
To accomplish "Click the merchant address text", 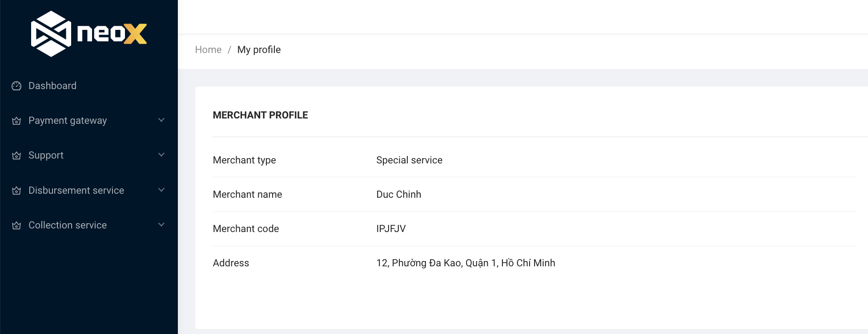I will (x=466, y=263).
